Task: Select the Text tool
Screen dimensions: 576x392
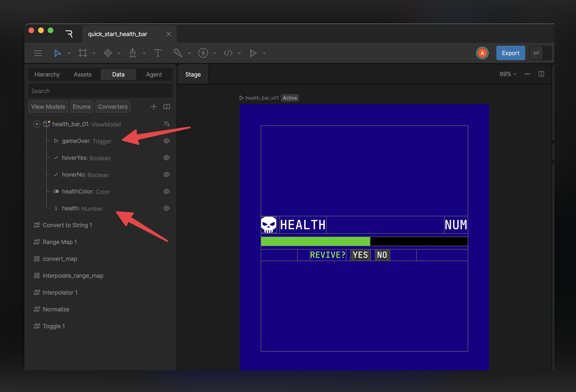Action: pos(158,53)
